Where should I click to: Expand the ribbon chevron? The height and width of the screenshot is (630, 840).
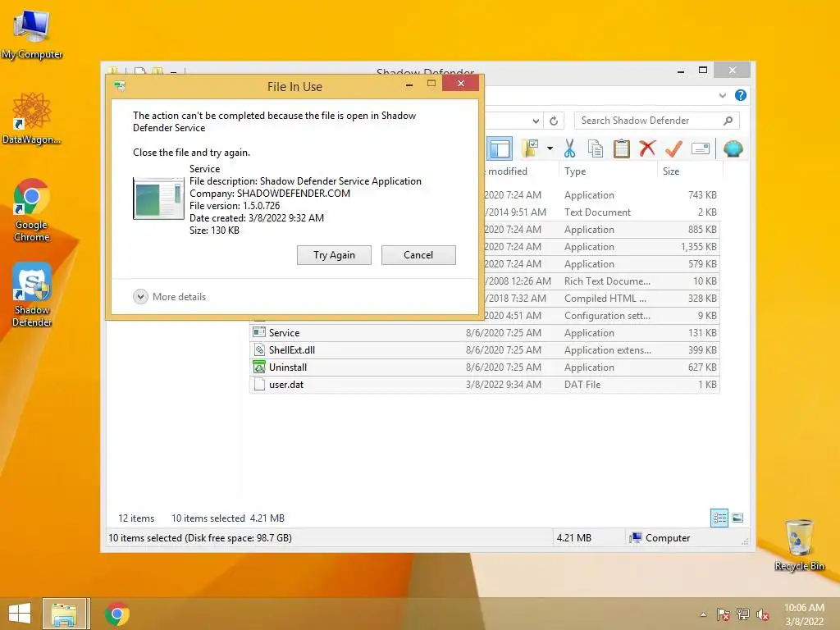[722, 95]
